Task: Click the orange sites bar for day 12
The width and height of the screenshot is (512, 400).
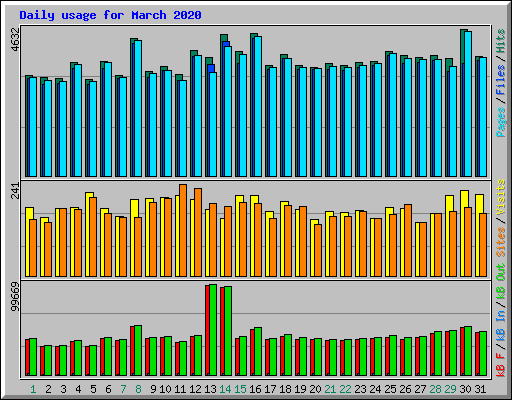Action: tap(198, 232)
